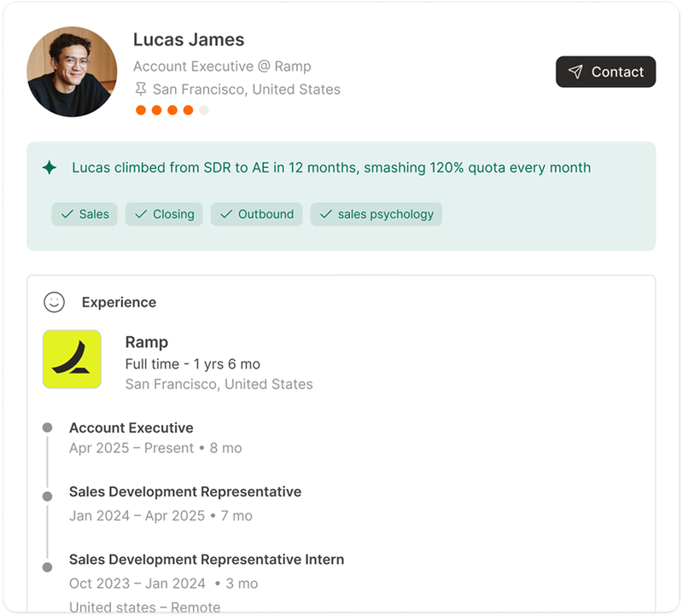Click the paper plane icon in Contact
This screenshot has height=616, width=683.
[575, 72]
